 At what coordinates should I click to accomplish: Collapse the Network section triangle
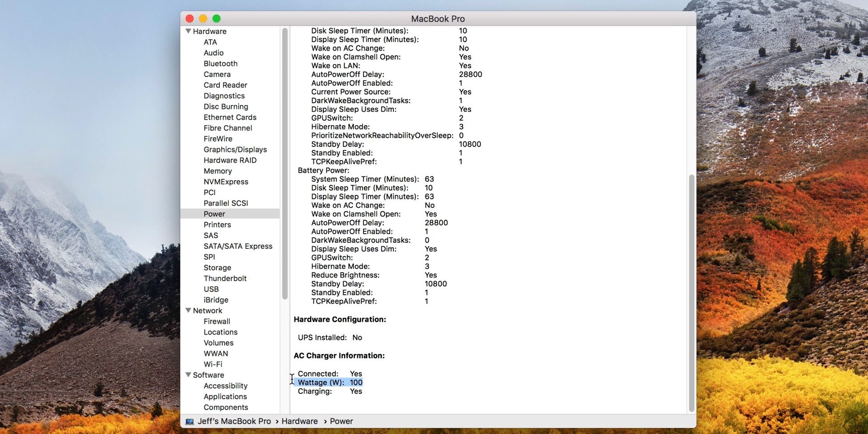(189, 311)
